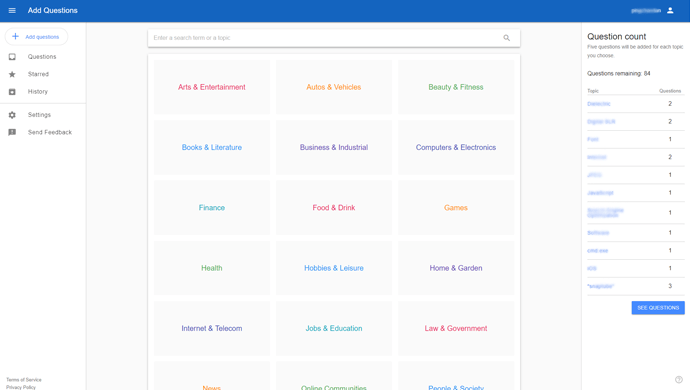Open the hamburger navigation menu

[x=12, y=10]
